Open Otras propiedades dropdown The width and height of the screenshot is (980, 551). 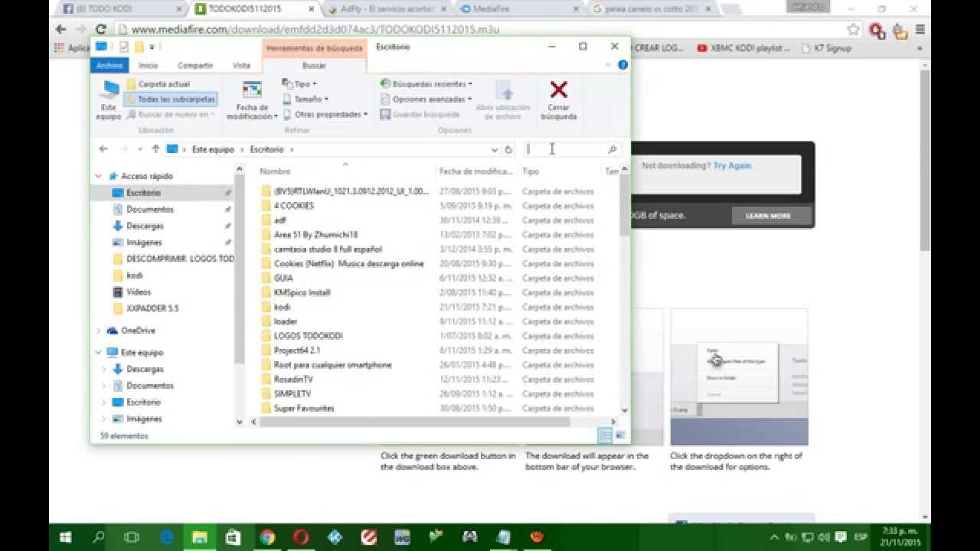[x=325, y=114]
